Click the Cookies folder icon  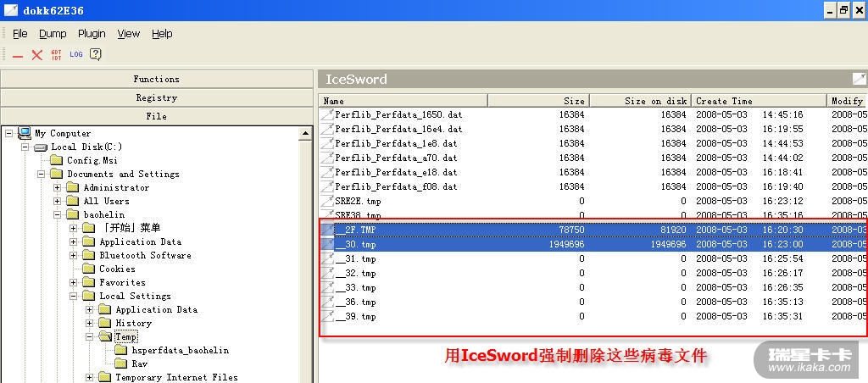(x=88, y=269)
